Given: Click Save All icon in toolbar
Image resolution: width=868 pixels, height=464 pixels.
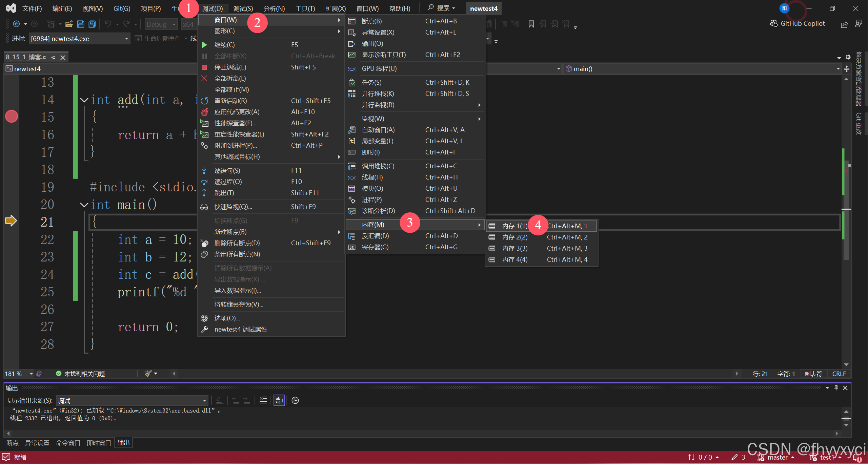Looking at the screenshot, I should pos(92,24).
